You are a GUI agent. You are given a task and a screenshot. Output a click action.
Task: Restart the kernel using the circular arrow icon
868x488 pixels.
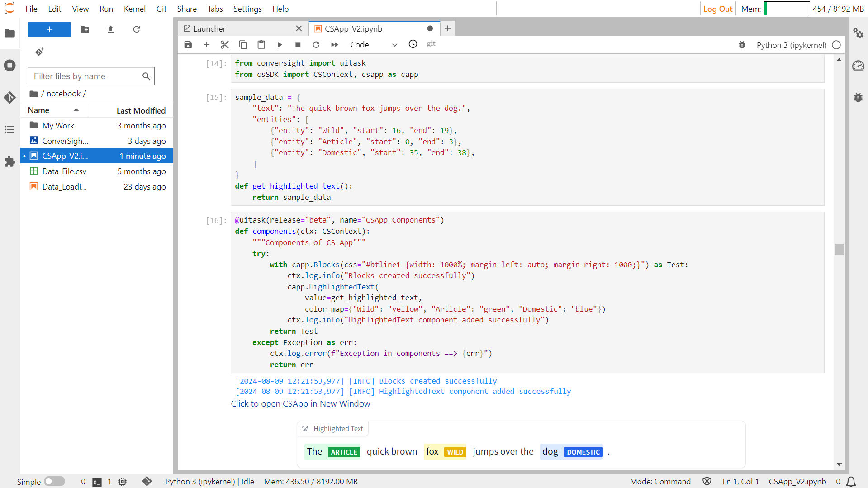316,44
